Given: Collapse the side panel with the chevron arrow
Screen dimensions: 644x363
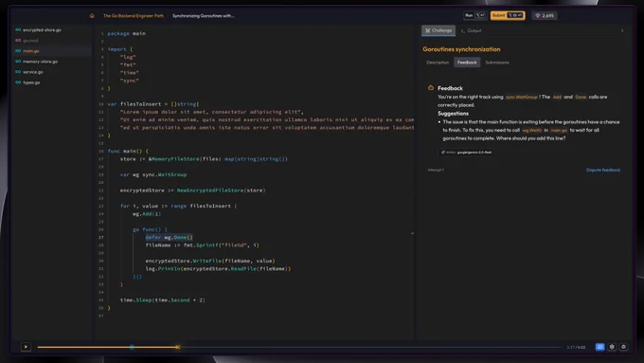Looking at the screenshot, I should click(622, 30).
